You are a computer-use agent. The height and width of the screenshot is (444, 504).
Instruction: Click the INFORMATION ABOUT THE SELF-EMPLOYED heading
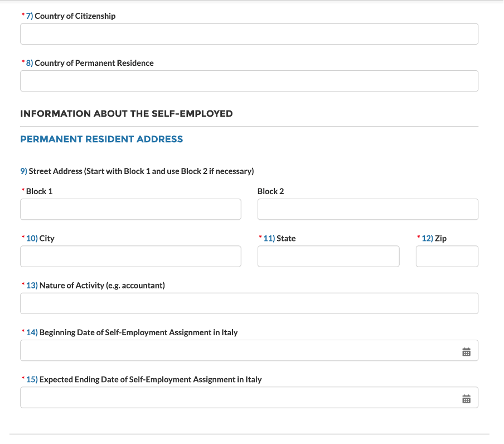pyautogui.click(x=126, y=113)
